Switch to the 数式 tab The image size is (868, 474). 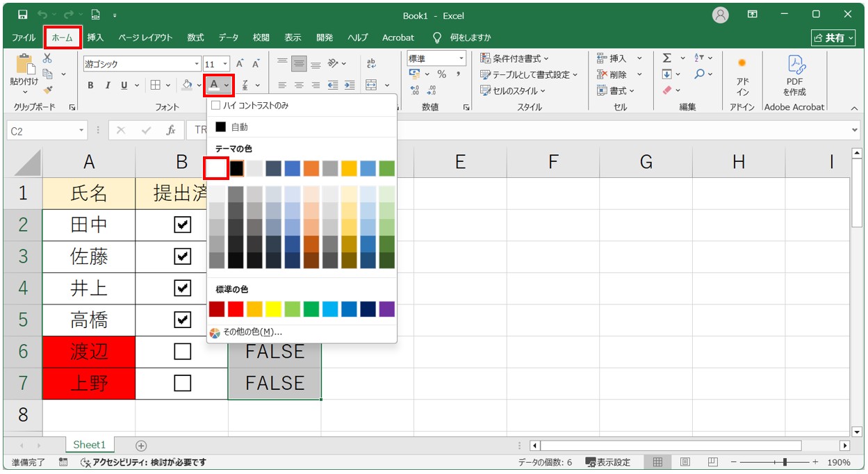(195, 38)
